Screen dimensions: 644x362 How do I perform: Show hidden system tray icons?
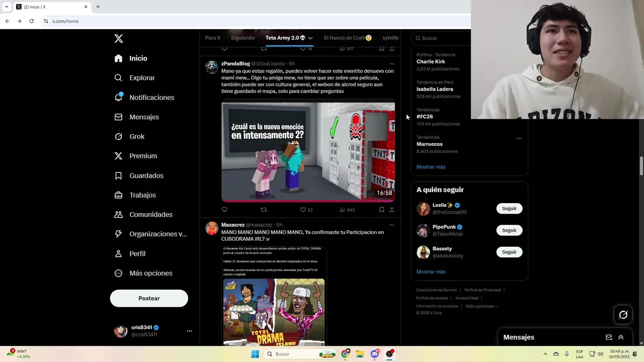click(545, 354)
